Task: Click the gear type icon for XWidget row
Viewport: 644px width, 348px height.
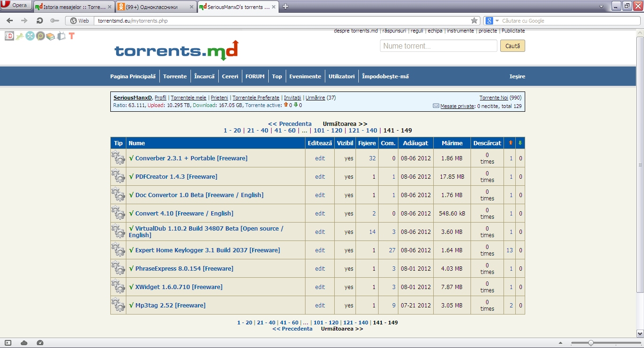Action: click(118, 287)
